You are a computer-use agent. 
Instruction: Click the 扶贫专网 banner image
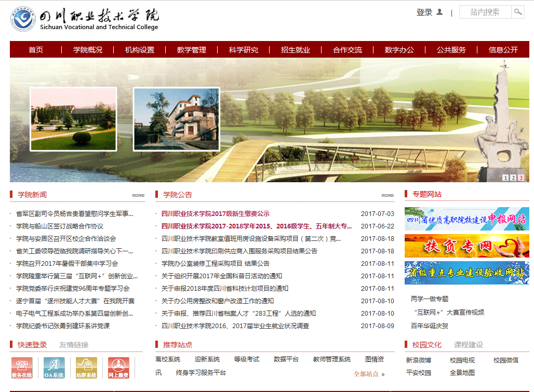click(x=466, y=246)
